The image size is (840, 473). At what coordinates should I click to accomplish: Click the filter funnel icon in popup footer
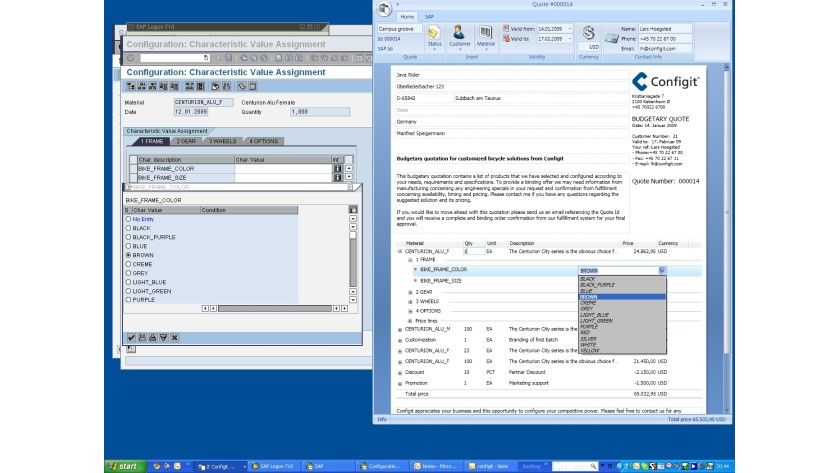(163, 337)
